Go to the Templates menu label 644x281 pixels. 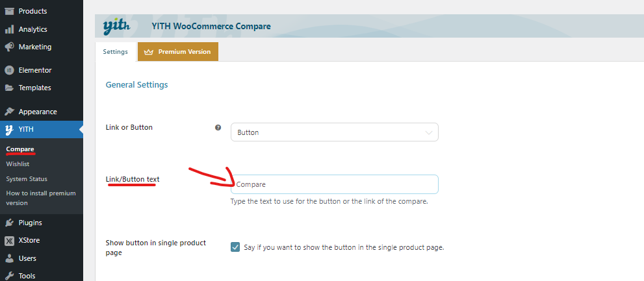[x=35, y=88]
